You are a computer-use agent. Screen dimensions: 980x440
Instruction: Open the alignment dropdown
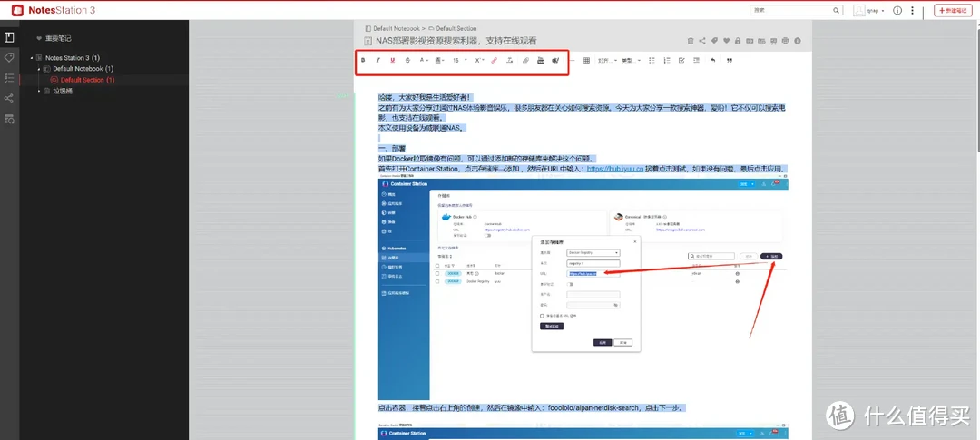pos(607,61)
